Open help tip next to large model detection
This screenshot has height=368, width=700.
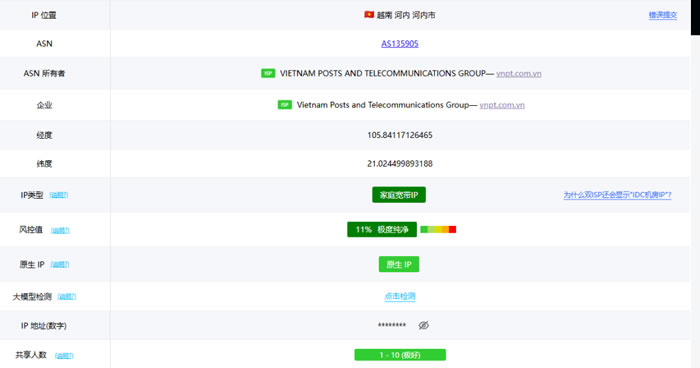click(67, 297)
